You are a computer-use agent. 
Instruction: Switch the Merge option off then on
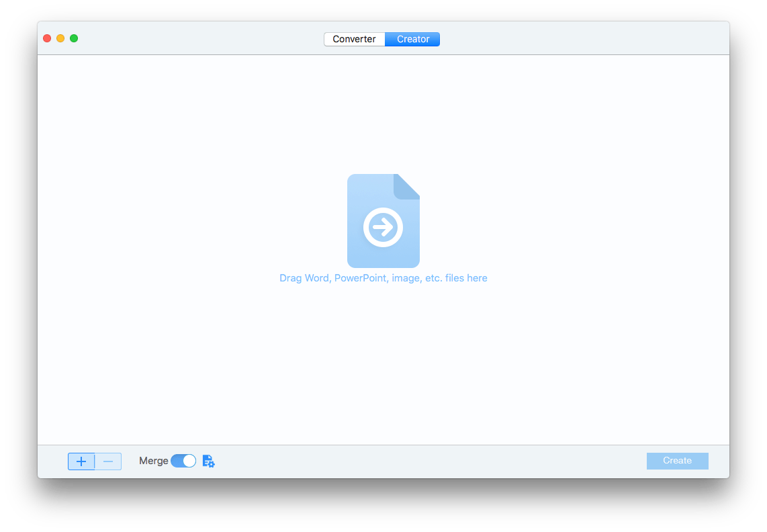coord(183,461)
